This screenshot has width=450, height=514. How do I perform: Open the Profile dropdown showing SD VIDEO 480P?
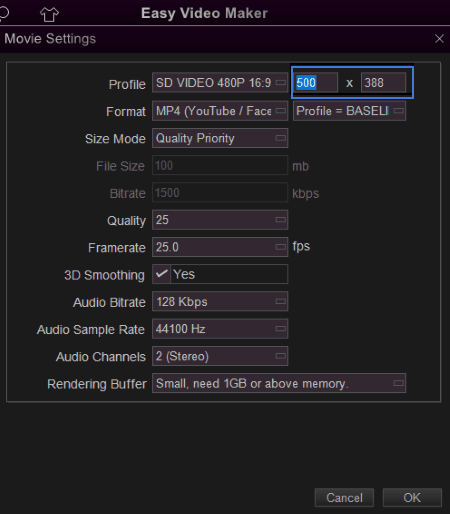(x=220, y=83)
